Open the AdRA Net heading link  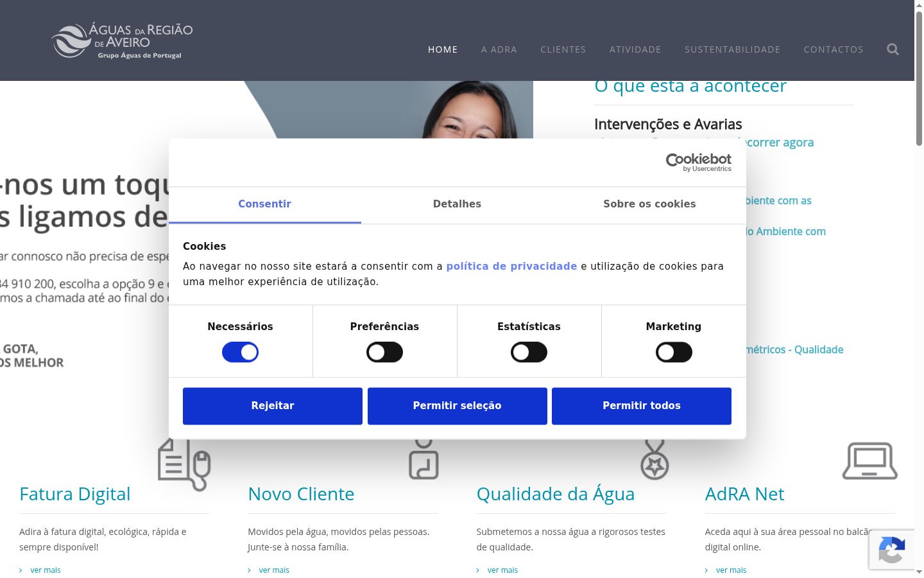pos(744,494)
